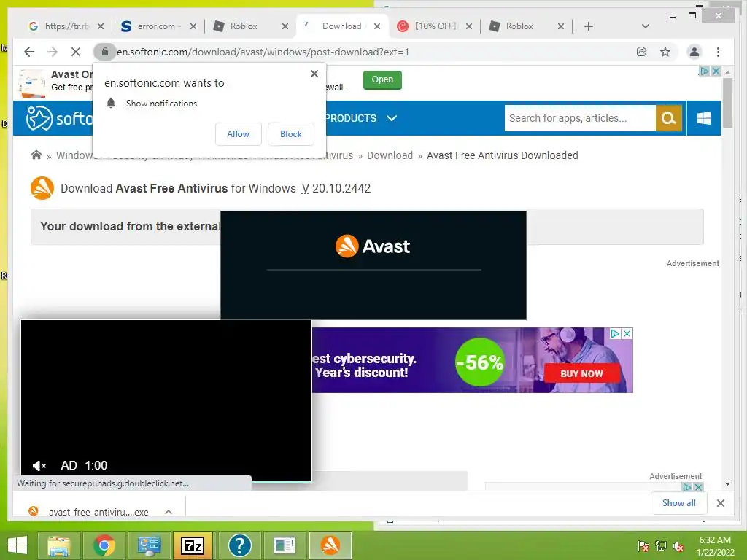
Task: Click the page vertical scrollbar thumb
Action: 727,104
